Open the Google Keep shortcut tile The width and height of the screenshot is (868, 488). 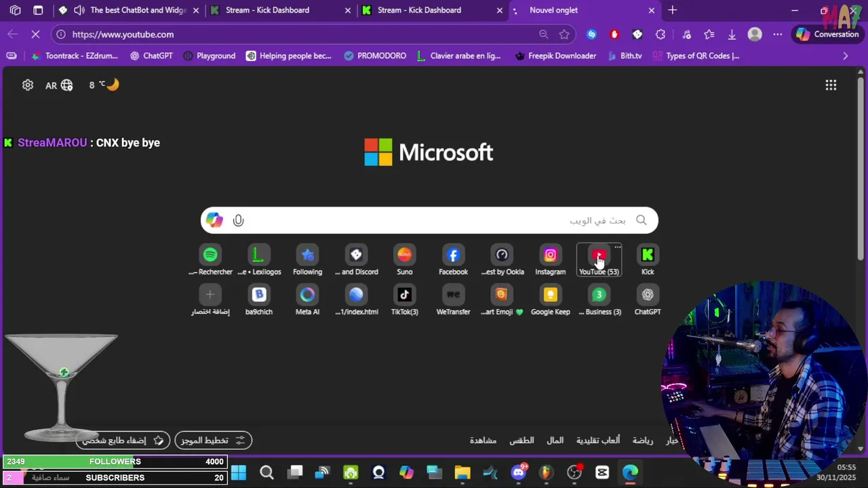coord(550,301)
